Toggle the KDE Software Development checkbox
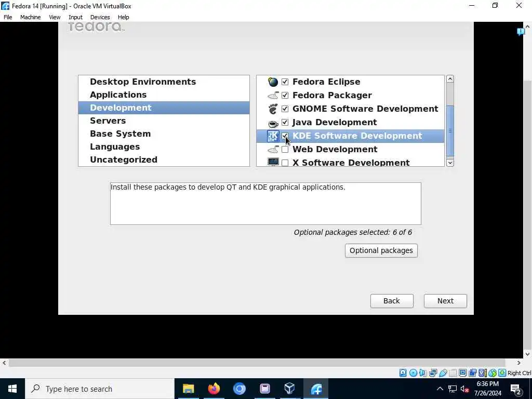532x399 pixels. (x=285, y=136)
